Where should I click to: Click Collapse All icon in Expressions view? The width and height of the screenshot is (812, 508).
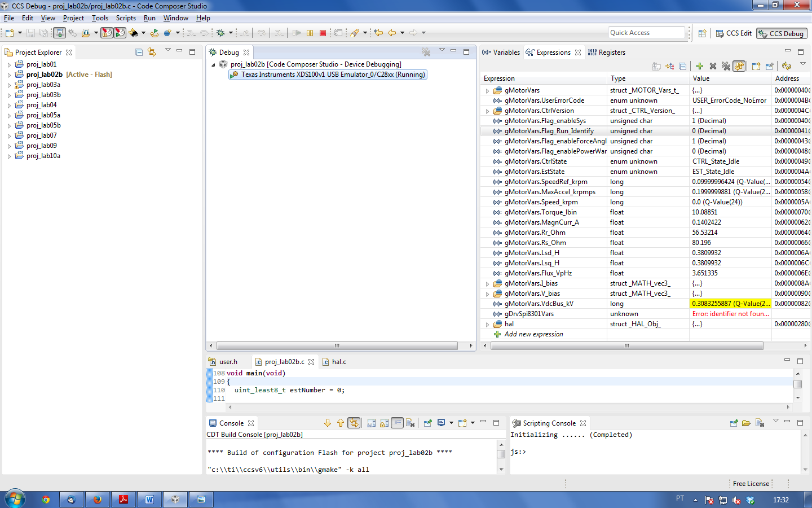682,66
